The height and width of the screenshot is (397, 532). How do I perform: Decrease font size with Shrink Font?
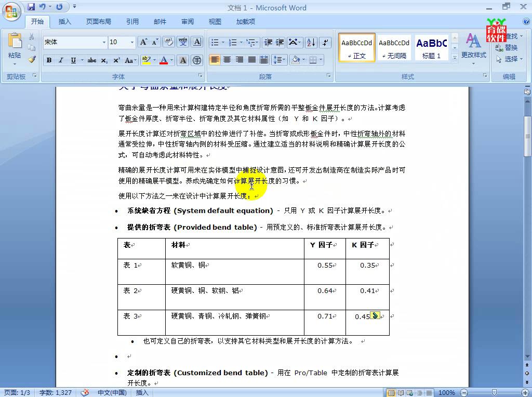tap(155, 42)
